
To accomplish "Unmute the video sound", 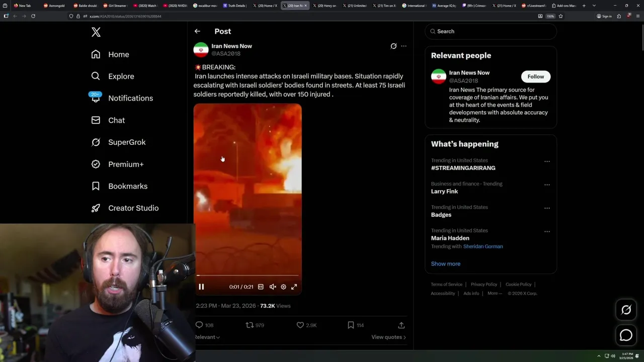I will point(272,287).
